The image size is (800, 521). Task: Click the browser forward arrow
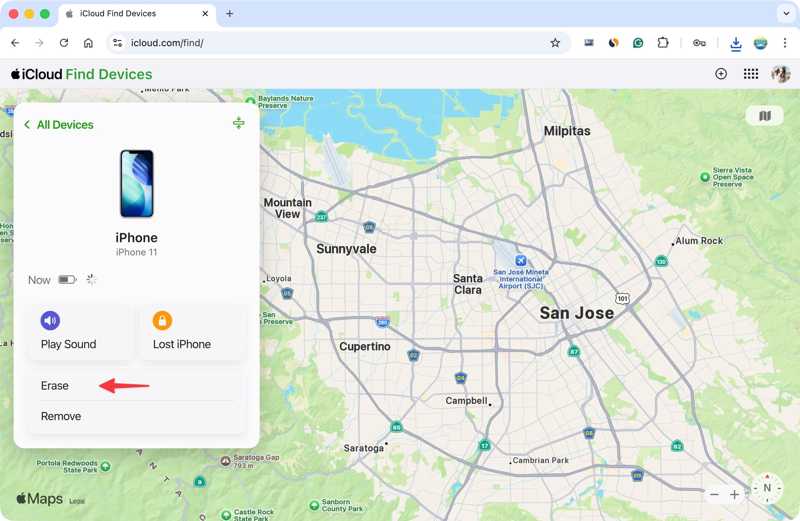pos(39,43)
